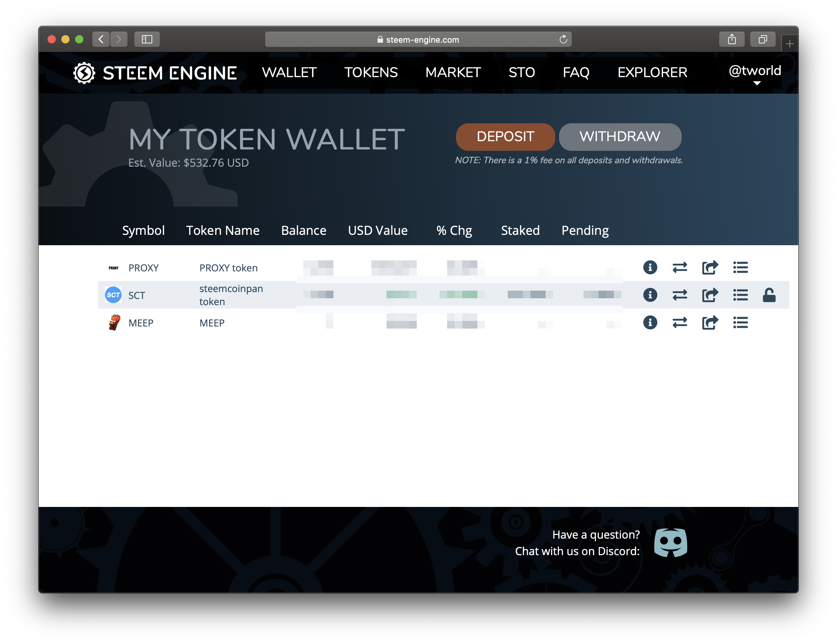Open the WALLET menu item
Screen dimensions: 837x644
pyautogui.click(x=289, y=72)
